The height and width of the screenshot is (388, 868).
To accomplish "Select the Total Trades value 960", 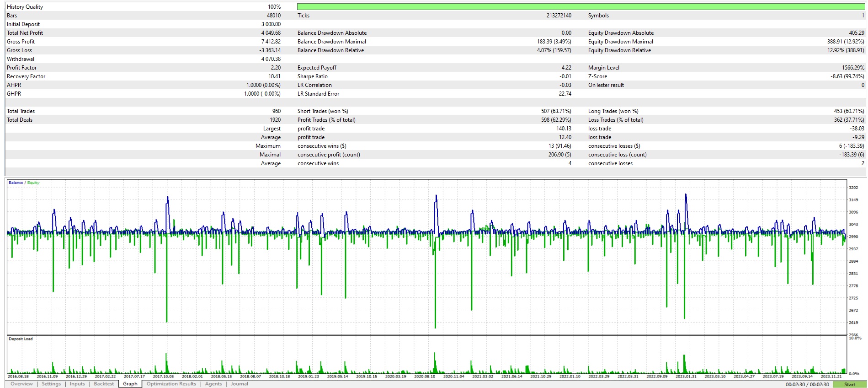I will (277, 111).
